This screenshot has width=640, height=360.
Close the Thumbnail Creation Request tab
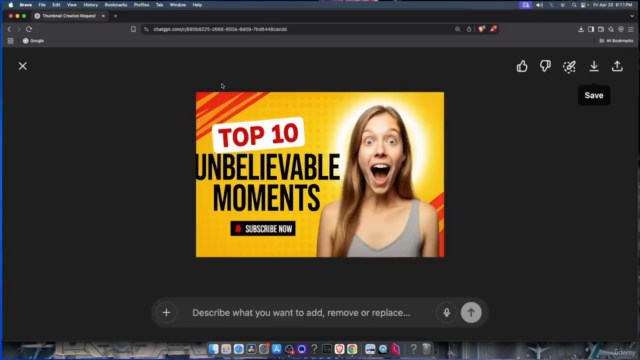[103, 16]
